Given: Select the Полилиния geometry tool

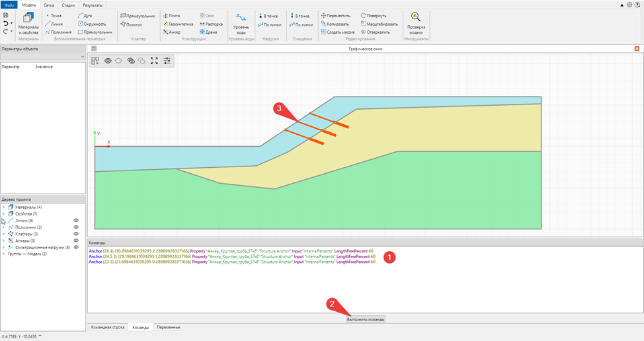Looking at the screenshot, I should (x=58, y=32).
